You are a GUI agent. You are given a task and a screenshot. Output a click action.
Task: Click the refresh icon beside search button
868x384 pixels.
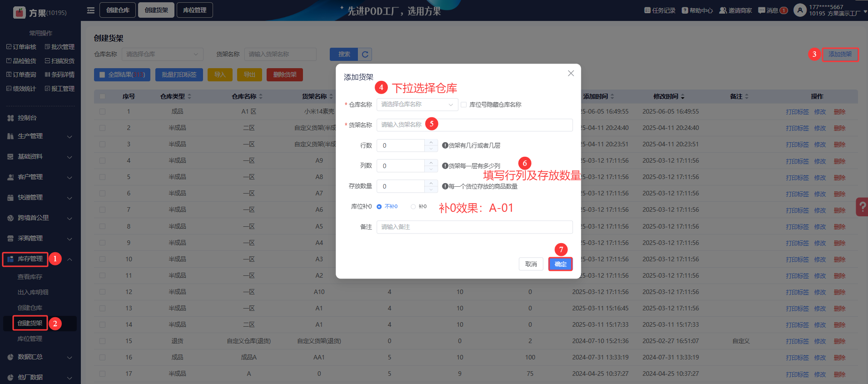(x=365, y=55)
